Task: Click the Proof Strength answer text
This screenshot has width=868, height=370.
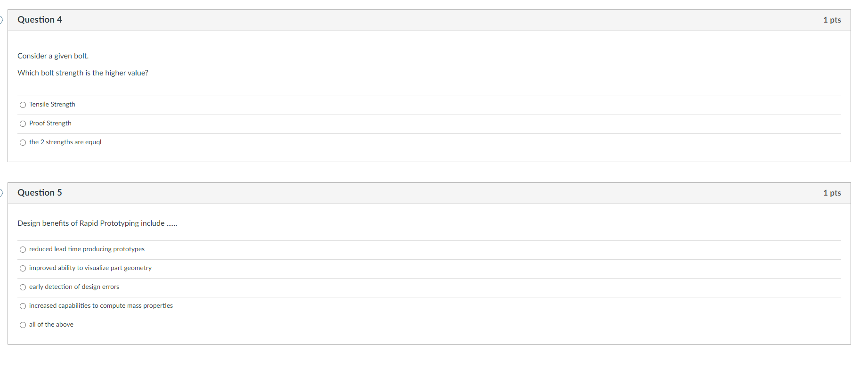Action: 50,123
